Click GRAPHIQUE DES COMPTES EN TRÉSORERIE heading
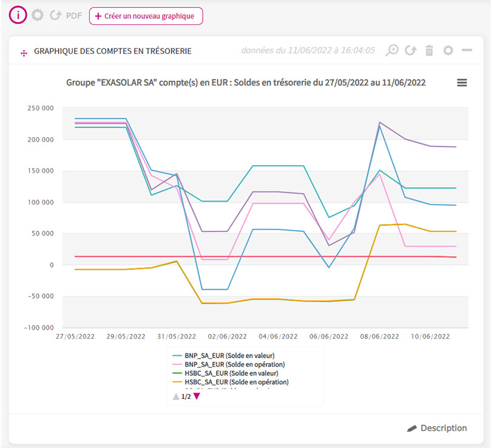492x448 pixels. 113,51
